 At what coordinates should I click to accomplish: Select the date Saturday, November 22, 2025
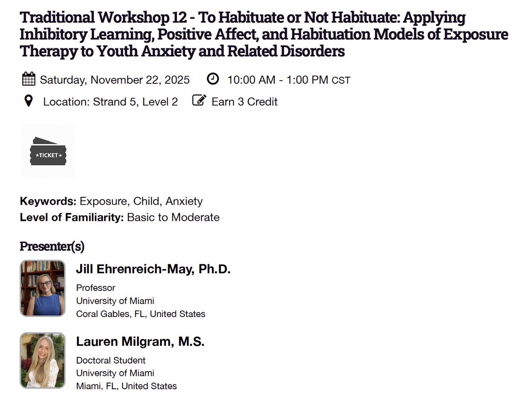click(x=115, y=80)
